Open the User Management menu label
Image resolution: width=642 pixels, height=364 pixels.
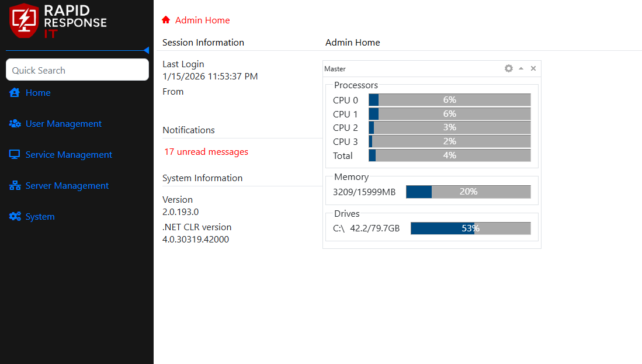click(x=64, y=124)
